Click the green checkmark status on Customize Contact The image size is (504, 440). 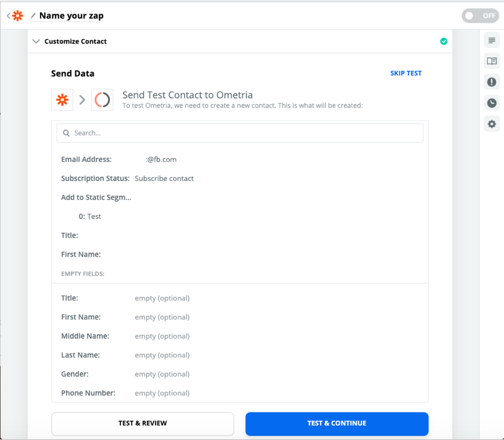(x=444, y=41)
